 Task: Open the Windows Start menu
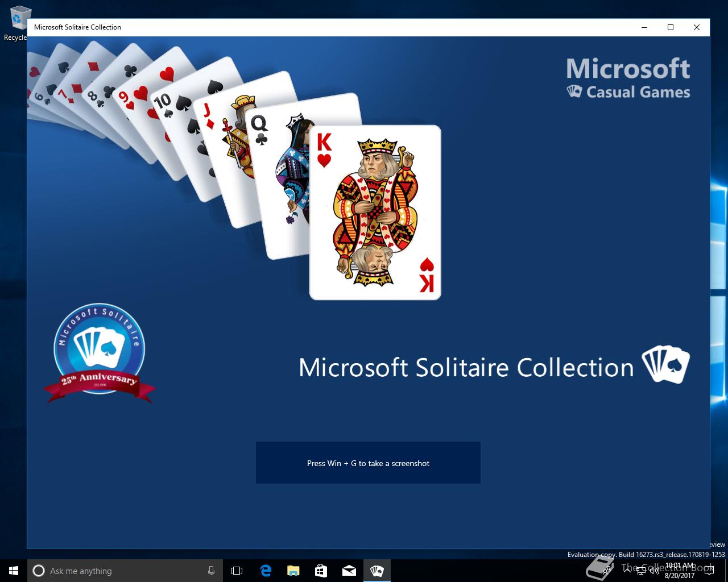[x=14, y=571]
